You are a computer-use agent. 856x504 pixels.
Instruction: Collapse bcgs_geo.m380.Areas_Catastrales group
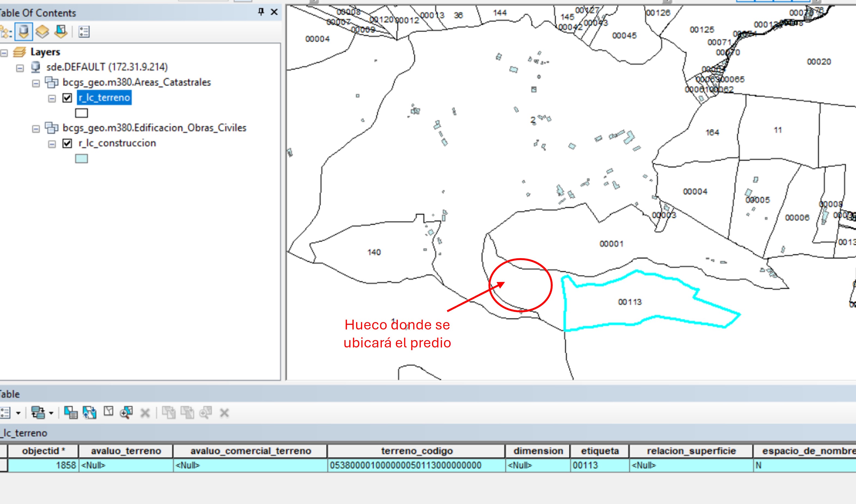click(x=36, y=84)
